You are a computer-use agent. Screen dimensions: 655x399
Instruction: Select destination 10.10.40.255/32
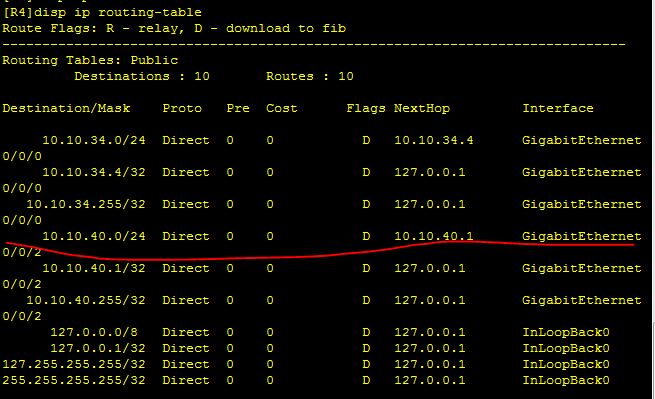coord(86,301)
